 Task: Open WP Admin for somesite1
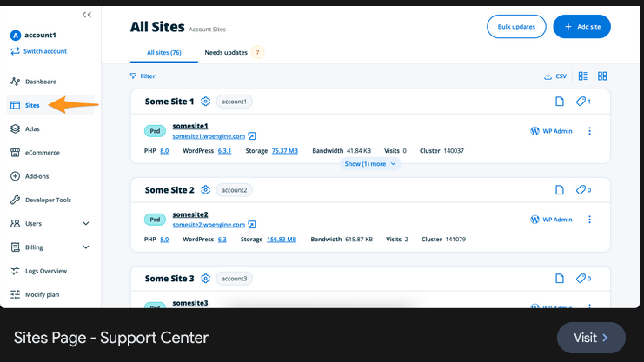pyautogui.click(x=551, y=131)
